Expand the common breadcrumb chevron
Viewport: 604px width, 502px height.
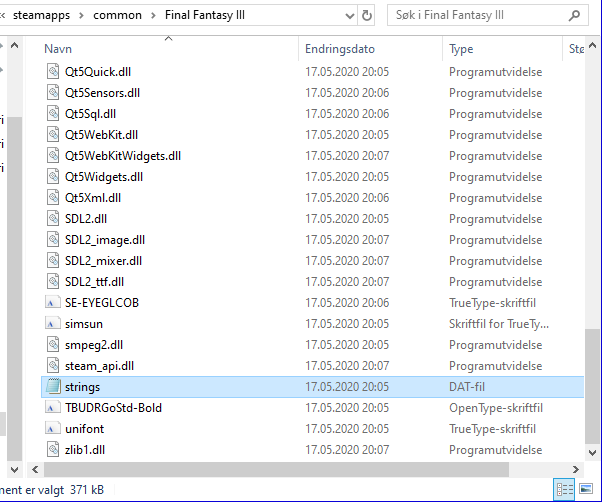point(153,15)
